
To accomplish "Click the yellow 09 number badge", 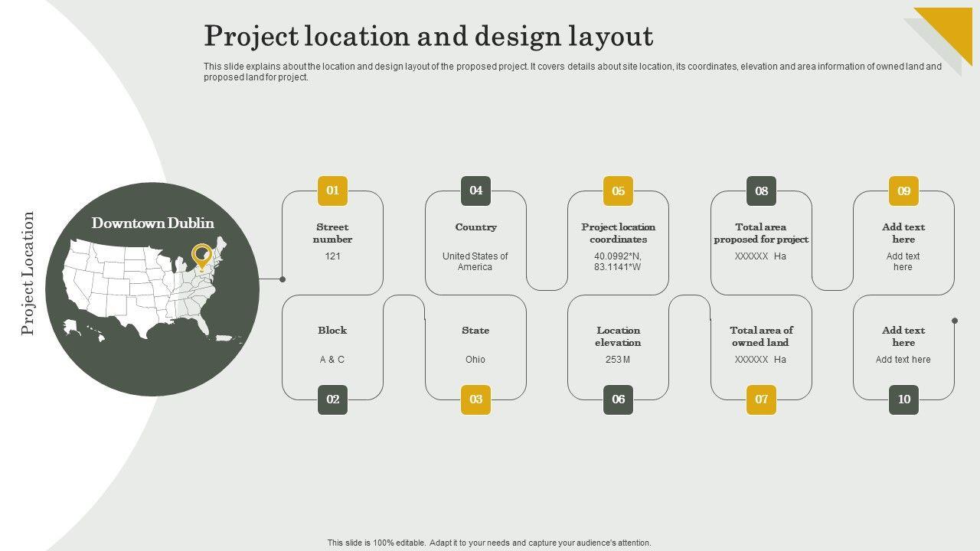I will (x=903, y=191).
